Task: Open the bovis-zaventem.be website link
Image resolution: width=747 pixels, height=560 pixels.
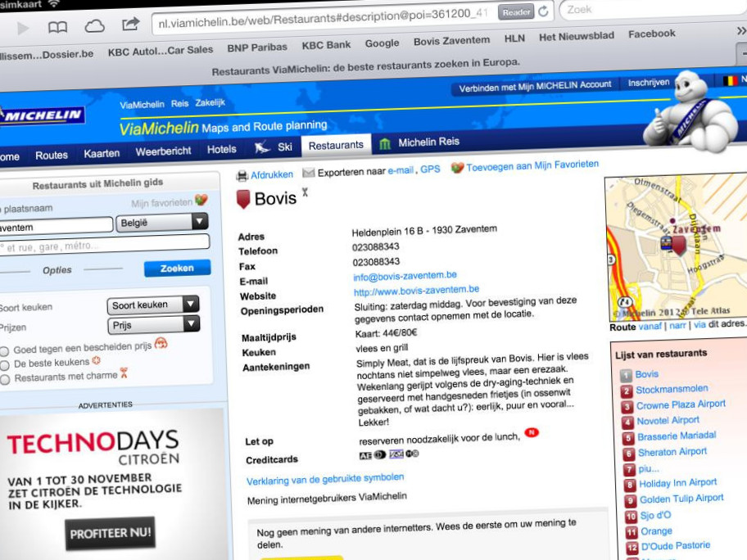Action: tap(416, 290)
